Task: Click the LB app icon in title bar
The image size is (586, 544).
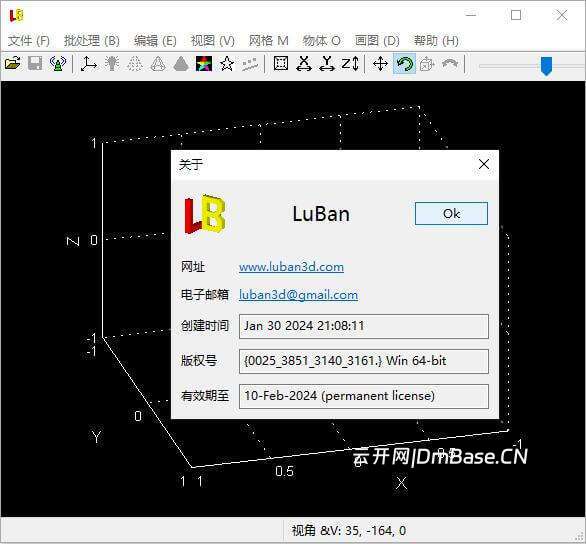Action: point(16,15)
